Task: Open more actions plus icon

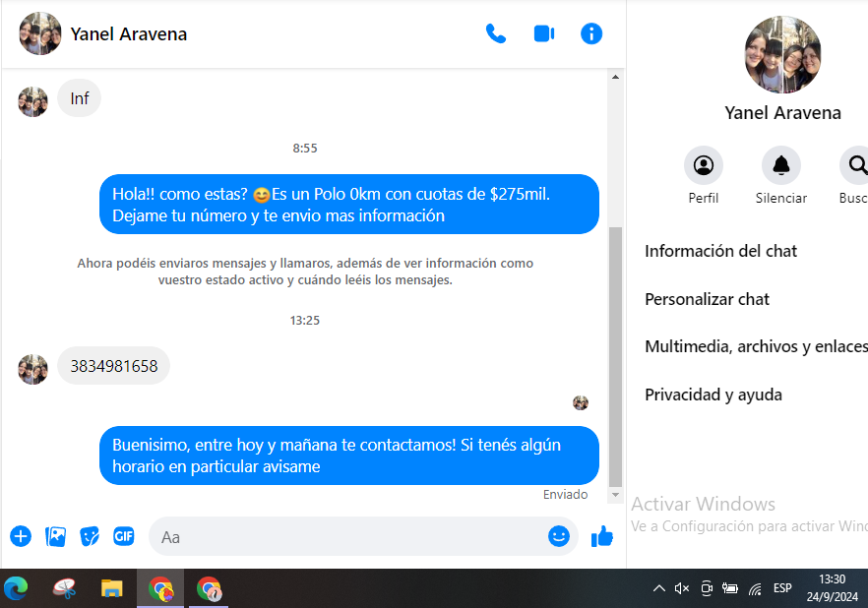Action: 21,536
